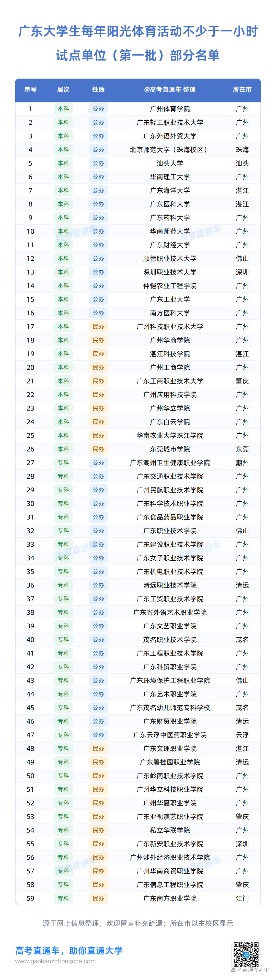Click 广东环境保护工程职业学院
This screenshot has height=980, width=276.
[170, 681]
